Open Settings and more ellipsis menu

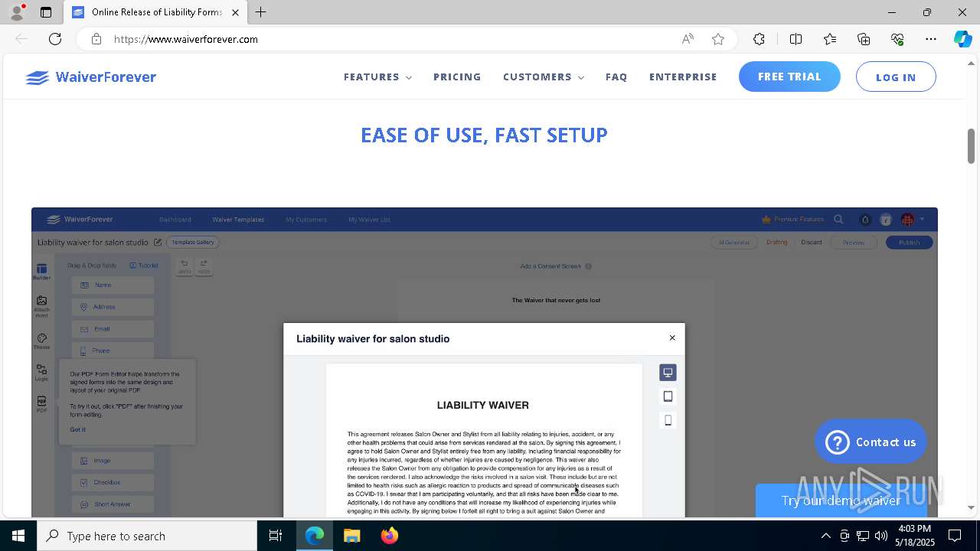coord(931,39)
